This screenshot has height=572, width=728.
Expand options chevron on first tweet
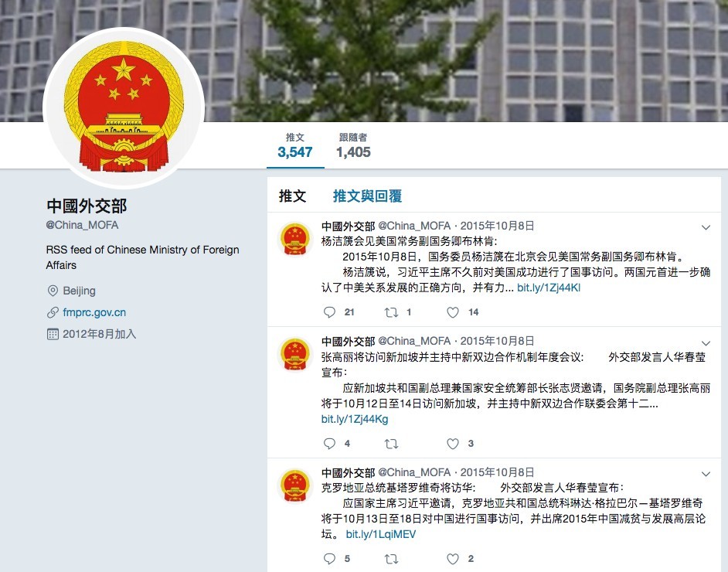[x=706, y=227]
